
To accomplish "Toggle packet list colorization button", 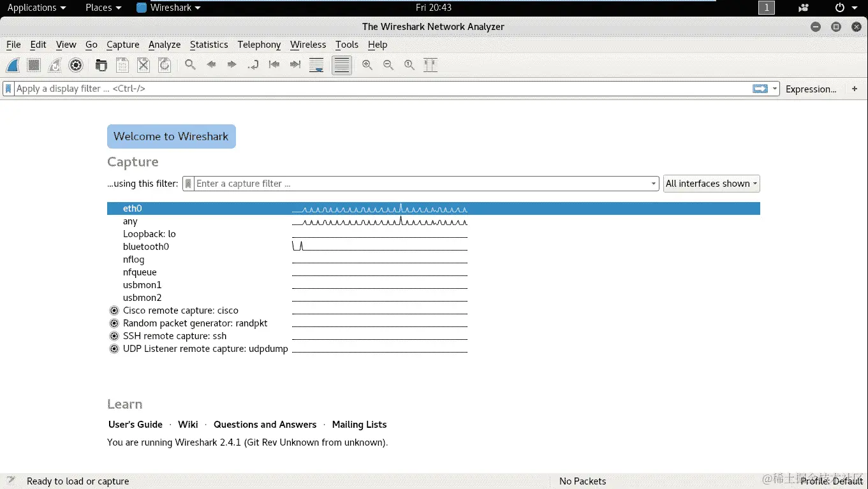I will click(342, 64).
